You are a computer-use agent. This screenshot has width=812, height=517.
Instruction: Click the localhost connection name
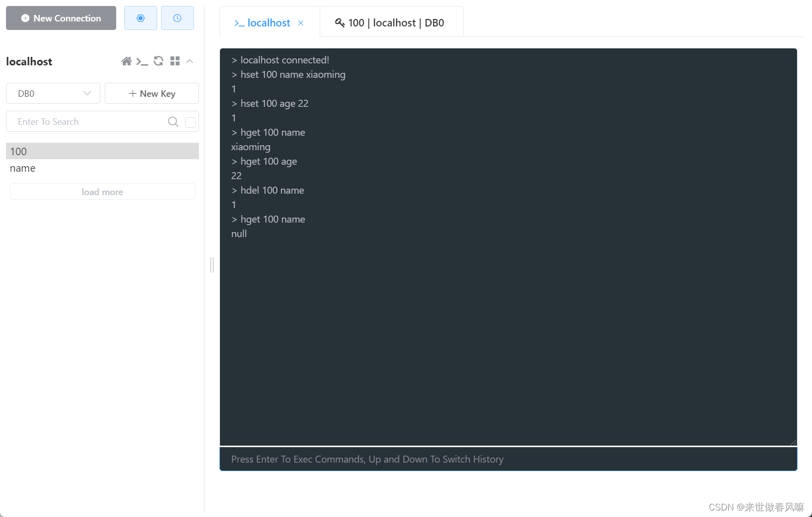coord(29,61)
